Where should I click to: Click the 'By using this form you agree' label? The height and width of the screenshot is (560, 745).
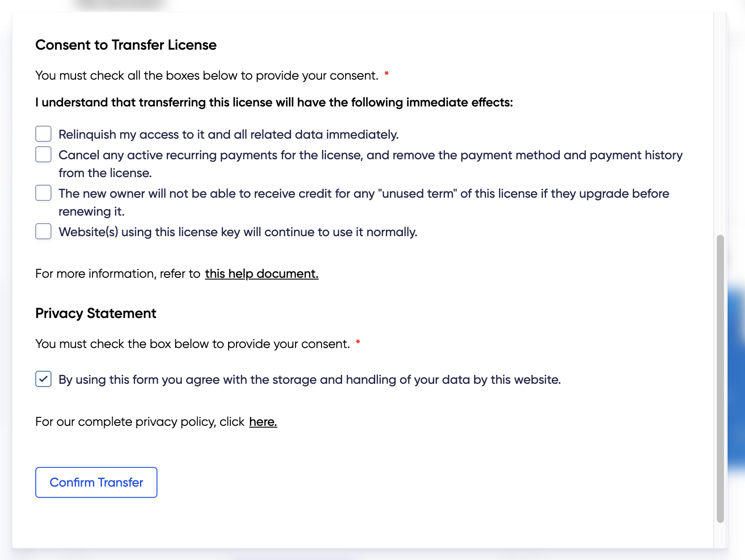(309, 380)
